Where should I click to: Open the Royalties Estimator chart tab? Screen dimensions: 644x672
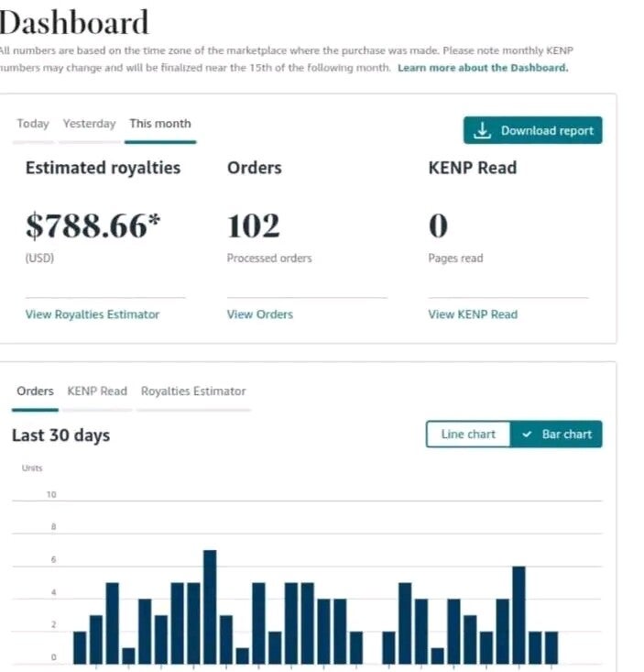pyautogui.click(x=193, y=391)
